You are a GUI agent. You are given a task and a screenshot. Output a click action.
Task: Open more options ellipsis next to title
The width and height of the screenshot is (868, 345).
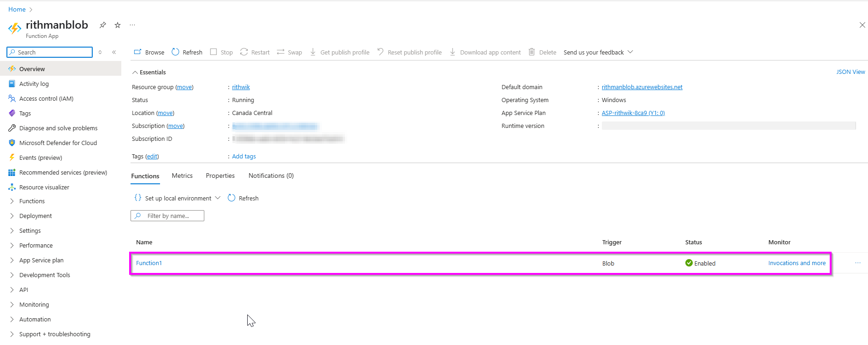[x=132, y=25]
